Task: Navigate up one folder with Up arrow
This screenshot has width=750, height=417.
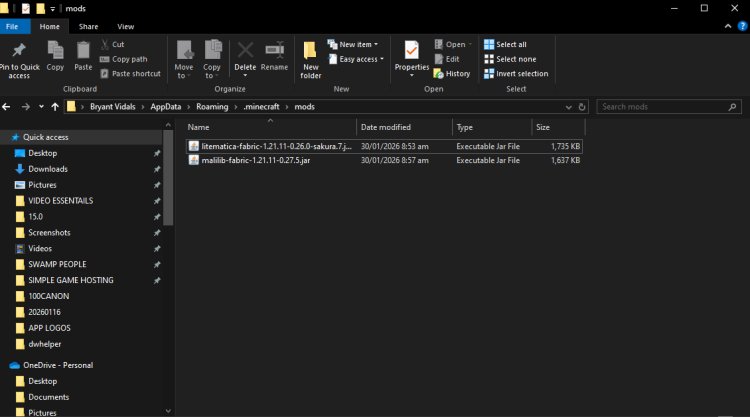Action: pos(54,106)
